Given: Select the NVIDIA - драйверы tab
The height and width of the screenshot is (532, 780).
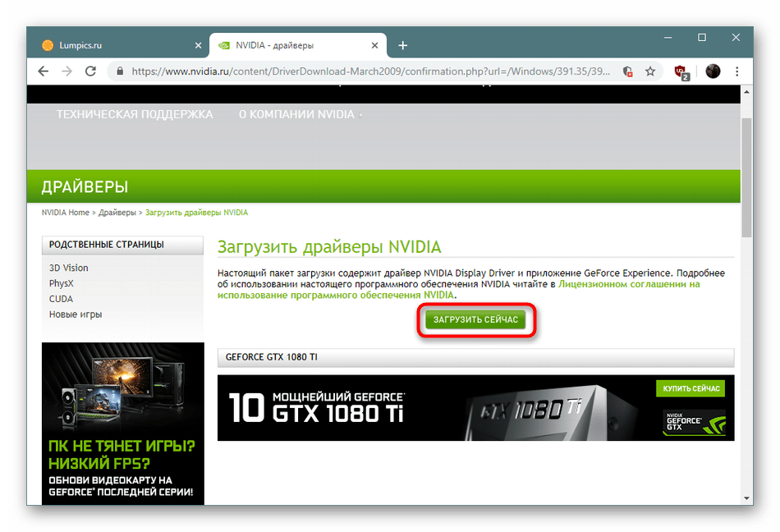Looking at the screenshot, I should point(297,45).
